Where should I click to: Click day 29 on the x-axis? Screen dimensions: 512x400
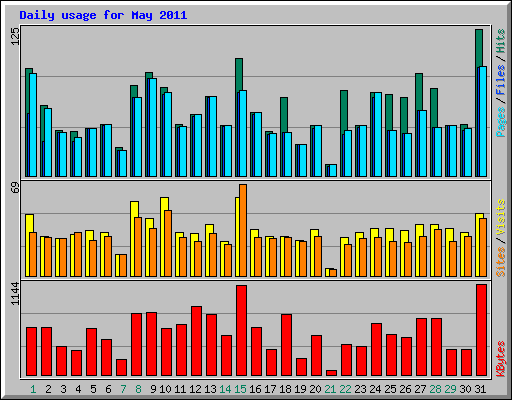click(450, 389)
